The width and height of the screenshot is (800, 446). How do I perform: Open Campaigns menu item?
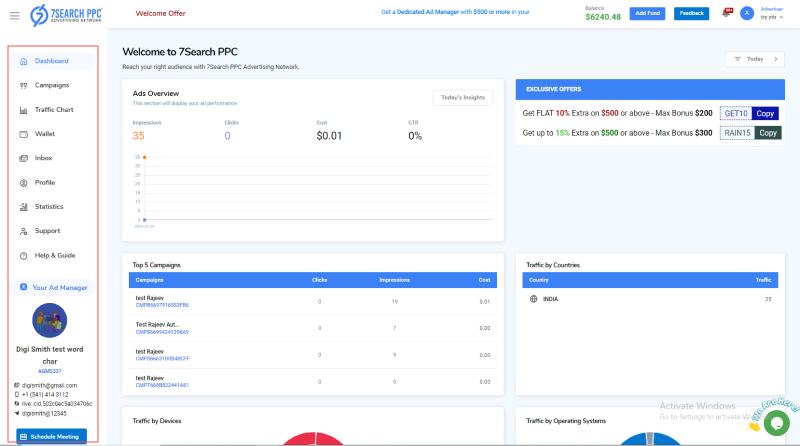click(x=52, y=85)
